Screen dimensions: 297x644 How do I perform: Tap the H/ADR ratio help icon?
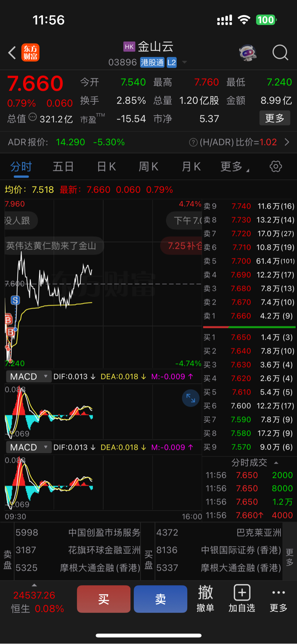(x=193, y=143)
